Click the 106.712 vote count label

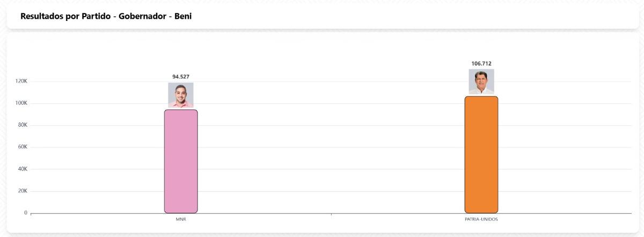481,63
